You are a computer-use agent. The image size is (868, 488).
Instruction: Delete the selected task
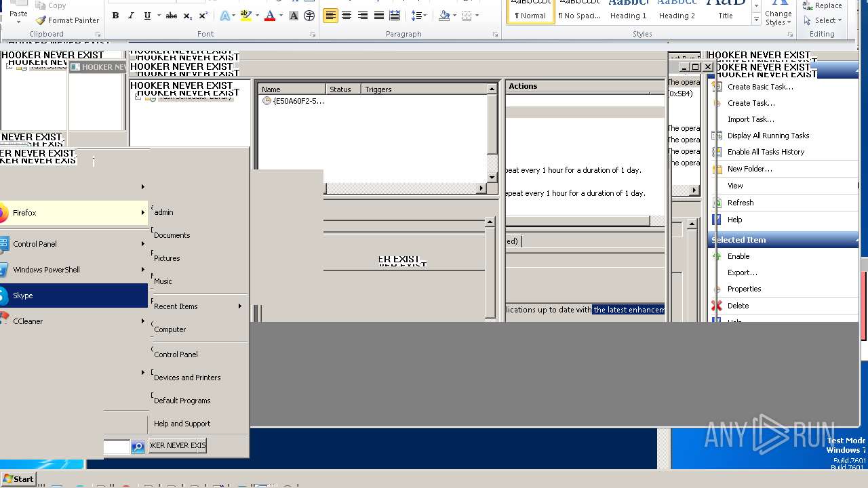coord(738,306)
